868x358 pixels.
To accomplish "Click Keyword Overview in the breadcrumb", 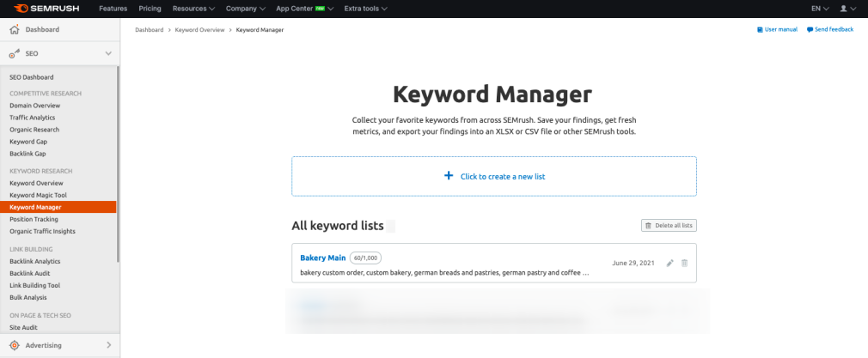I will point(199,30).
